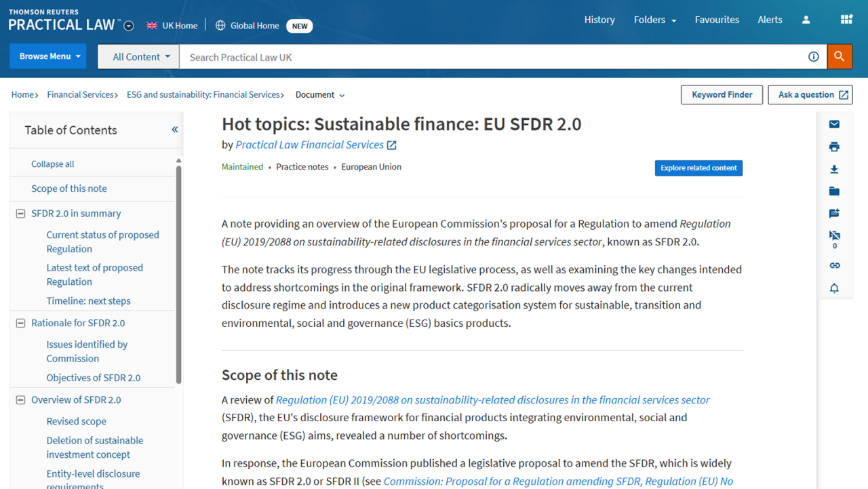This screenshot has height=489, width=868.
Task: Open the Browse Menu dropdown
Action: coord(50,56)
